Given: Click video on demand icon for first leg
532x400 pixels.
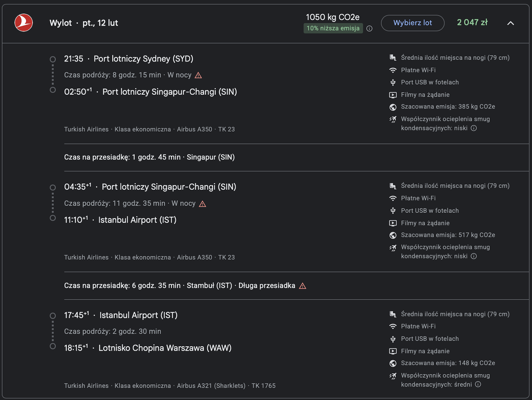Looking at the screenshot, I should pyautogui.click(x=393, y=95).
